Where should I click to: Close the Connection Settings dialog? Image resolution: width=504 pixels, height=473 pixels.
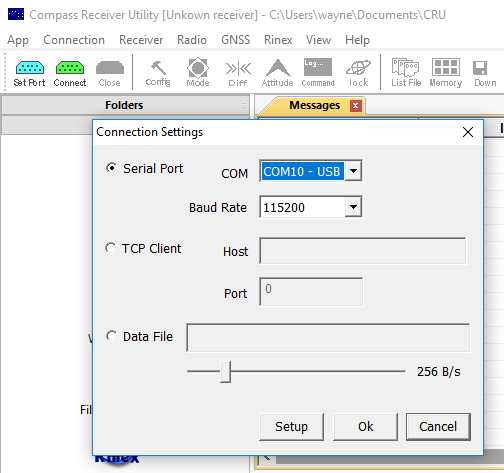pos(468,132)
